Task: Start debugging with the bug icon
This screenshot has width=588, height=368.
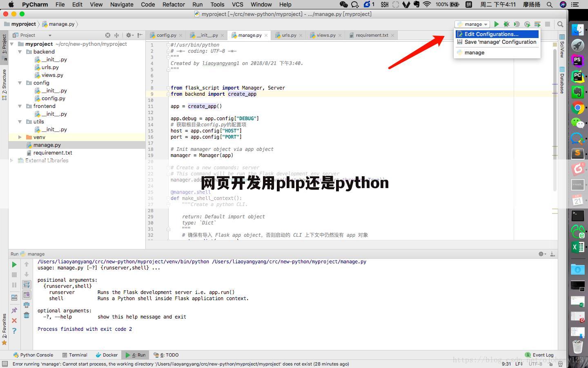Action: [x=506, y=24]
